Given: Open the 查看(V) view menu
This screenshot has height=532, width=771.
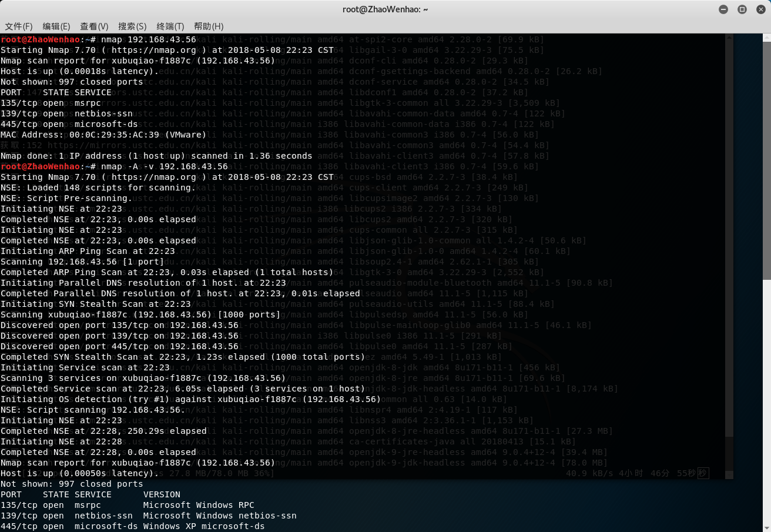Looking at the screenshot, I should point(94,26).
